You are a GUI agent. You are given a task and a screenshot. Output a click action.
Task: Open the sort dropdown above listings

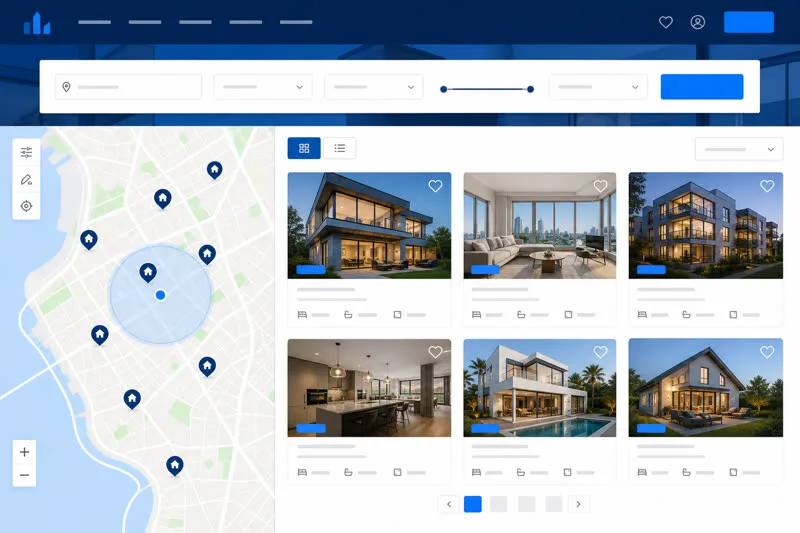coord(739,149)
